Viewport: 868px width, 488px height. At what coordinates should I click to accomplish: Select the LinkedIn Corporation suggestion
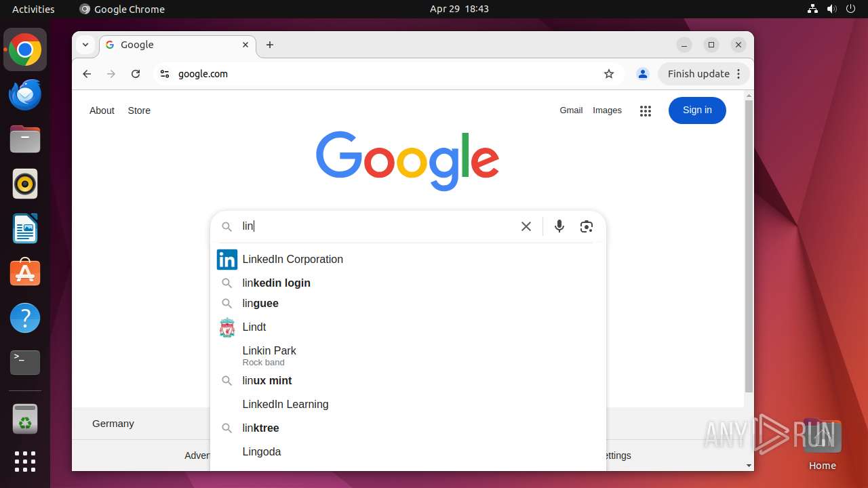[x=408, y=260]
